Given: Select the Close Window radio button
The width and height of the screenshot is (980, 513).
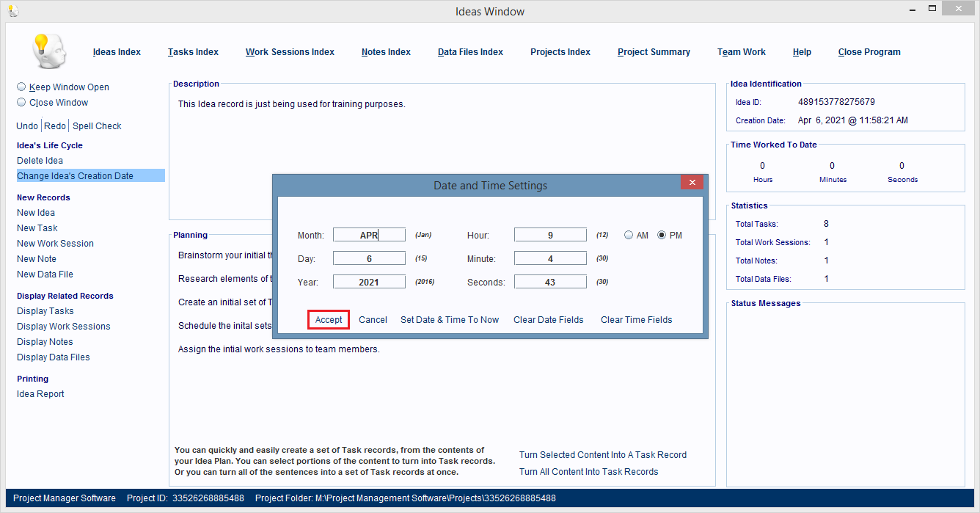Looking at the screenshot, I should [x=21, y=102].
